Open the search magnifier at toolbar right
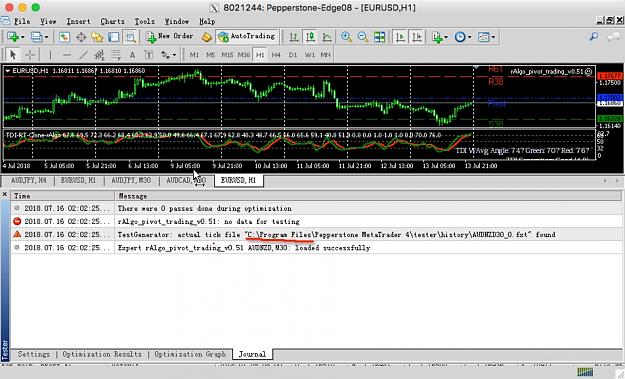The height and width of the screenshot is (379, 625). click(x=594, y=37)
